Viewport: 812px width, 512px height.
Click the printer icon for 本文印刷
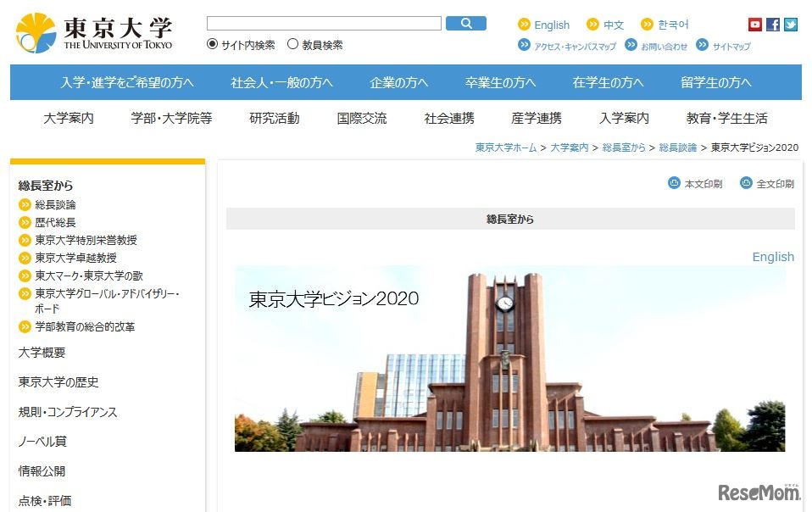click(x=674, y=183)
